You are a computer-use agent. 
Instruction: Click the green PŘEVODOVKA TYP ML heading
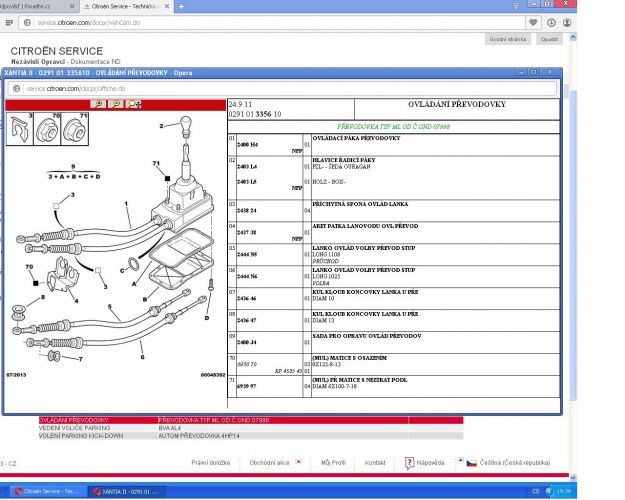[393, 127]
